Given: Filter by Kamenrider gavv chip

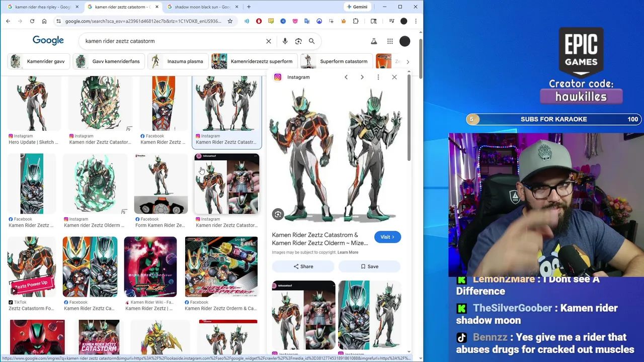Looking at the screenshot, I should coord(39,61).
